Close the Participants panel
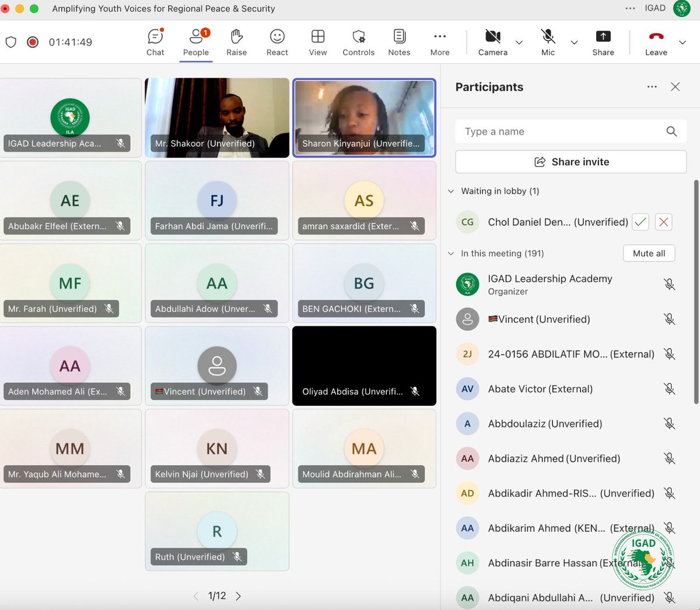700x610 pixels. 675,87
